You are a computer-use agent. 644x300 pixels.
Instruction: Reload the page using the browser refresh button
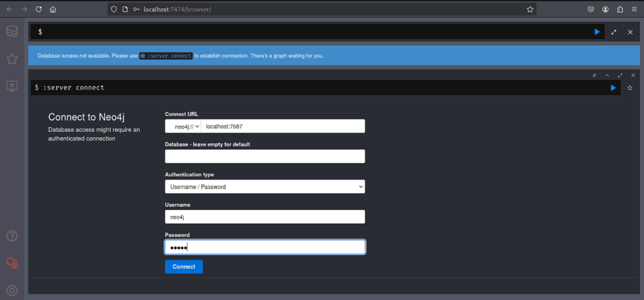pos(39,9)
